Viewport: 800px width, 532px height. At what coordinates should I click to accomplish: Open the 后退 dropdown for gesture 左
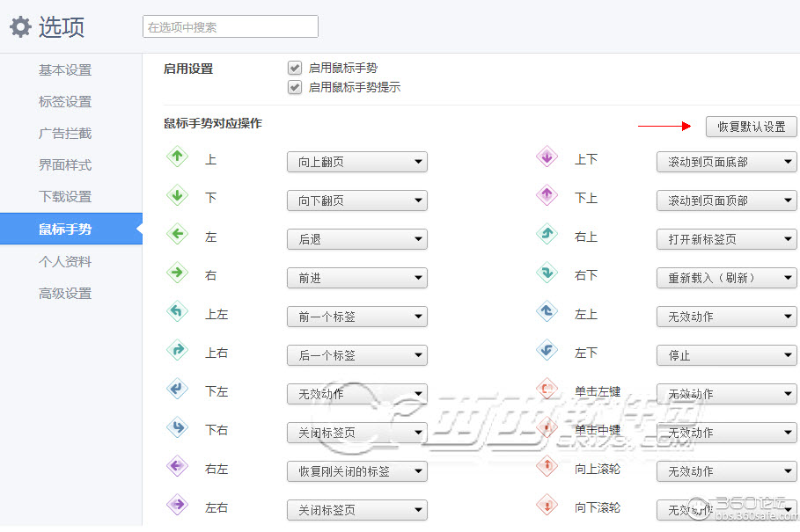tap(357, 239)
